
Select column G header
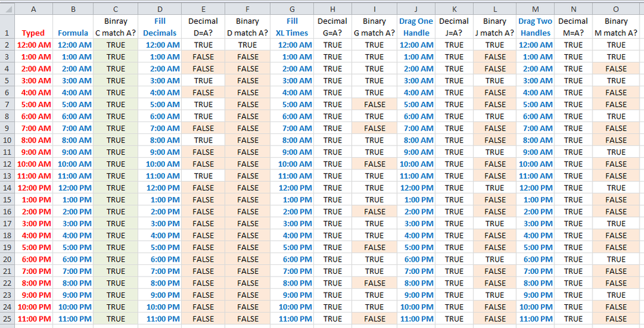click(292, 9)
